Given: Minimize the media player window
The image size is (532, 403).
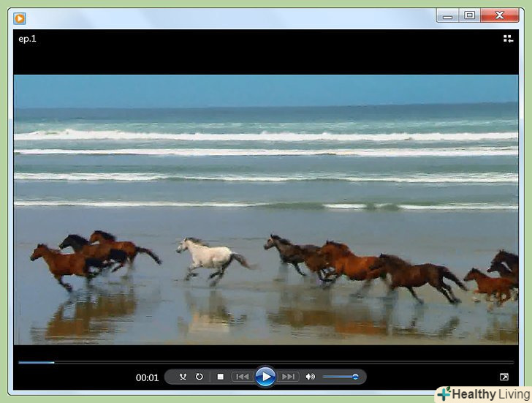Looking at the screenshot, I should [447, 15].
